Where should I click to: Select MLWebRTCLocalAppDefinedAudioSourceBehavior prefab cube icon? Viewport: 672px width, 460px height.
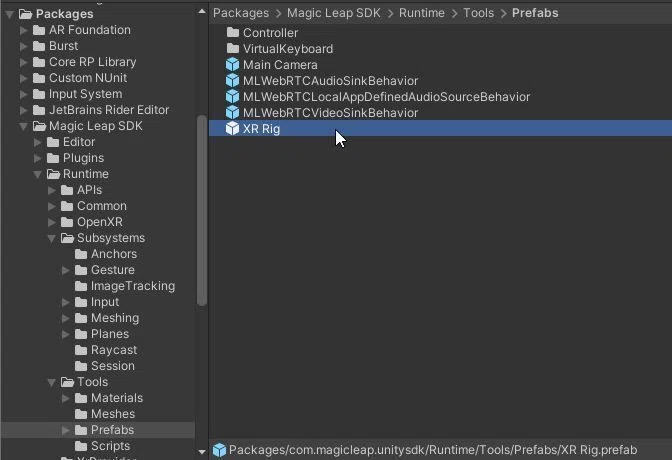[232, 96]
